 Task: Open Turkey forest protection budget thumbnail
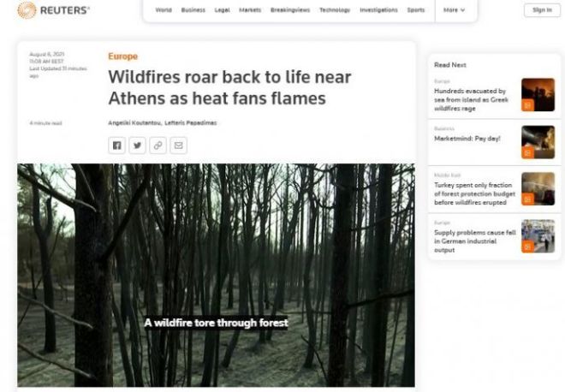[x=538, y=189]
